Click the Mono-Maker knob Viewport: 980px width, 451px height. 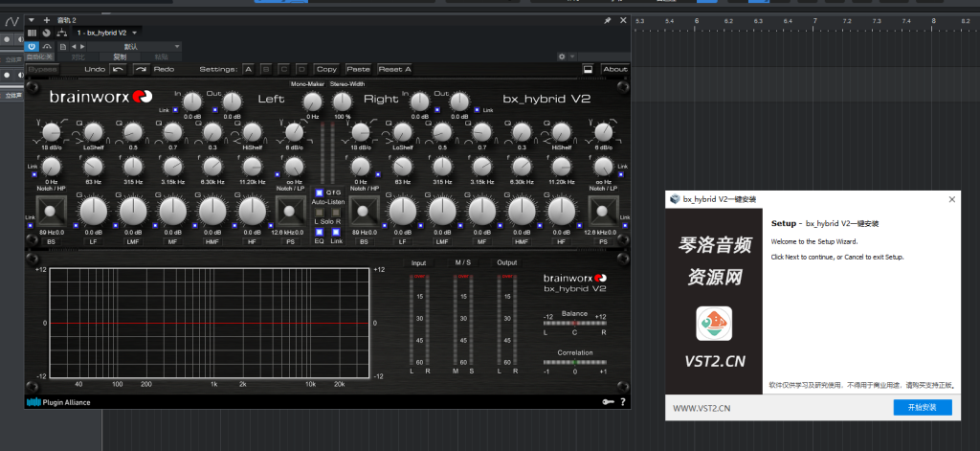(x=313, y=101)
